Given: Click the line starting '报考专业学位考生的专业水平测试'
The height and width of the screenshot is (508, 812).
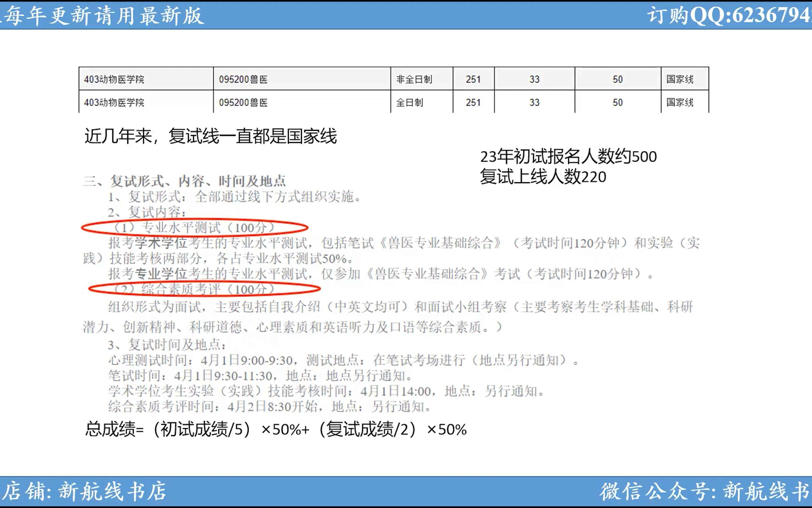Looking at the screenshot, I should pyautogui.click(x=381, y=274).
